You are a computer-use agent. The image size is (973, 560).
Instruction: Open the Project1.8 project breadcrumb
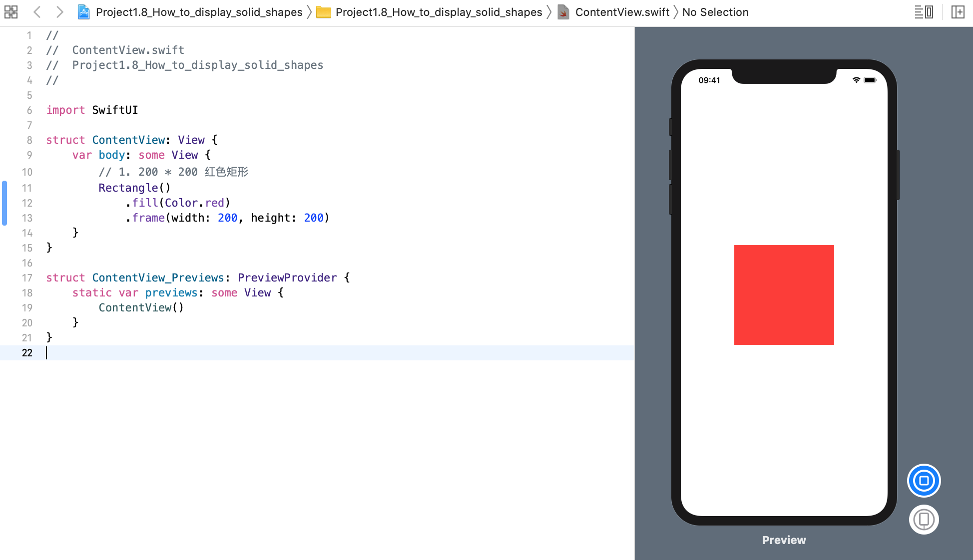coord(199,12)
